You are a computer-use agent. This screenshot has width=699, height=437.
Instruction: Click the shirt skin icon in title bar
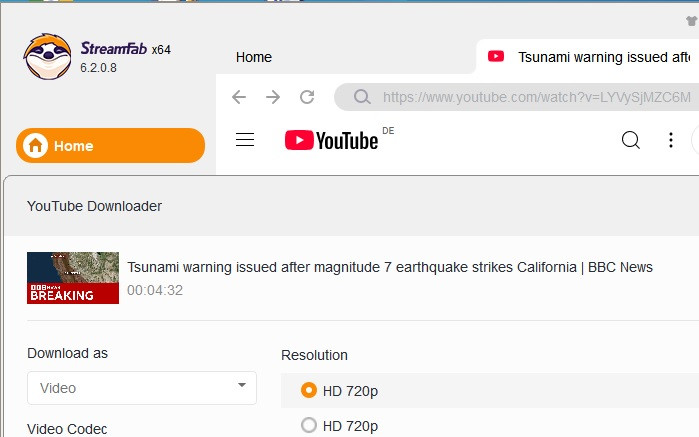[x=691, y=20]
